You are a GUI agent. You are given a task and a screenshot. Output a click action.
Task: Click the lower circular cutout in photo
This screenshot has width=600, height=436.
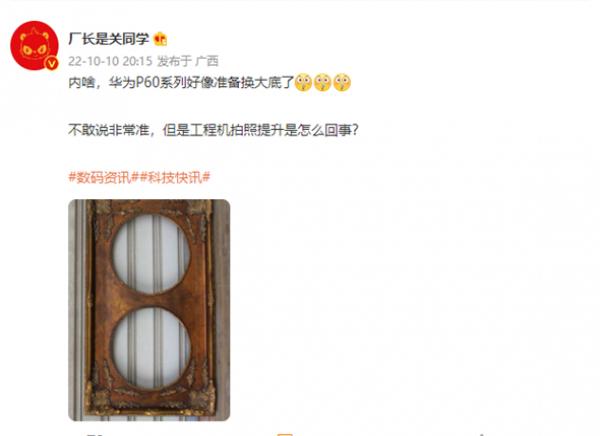151,348
